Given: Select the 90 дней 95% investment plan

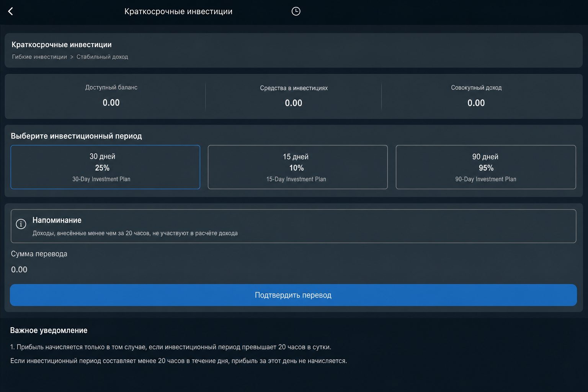Looking at the screenshot, I should pyautogui.click(x=486, y=167).
